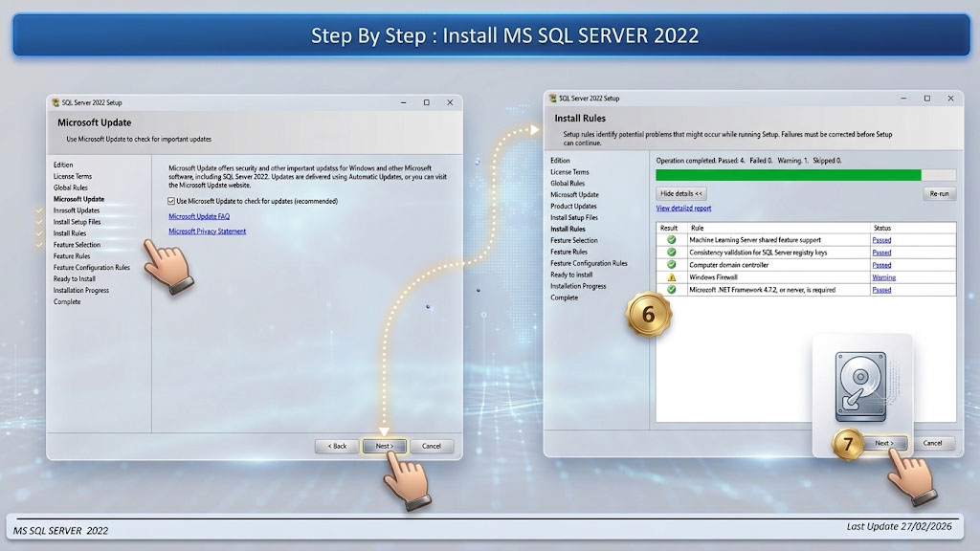980x551 pixels.
Task: Click the Back button in Microsoft Update window
Action: pos(337,446)
